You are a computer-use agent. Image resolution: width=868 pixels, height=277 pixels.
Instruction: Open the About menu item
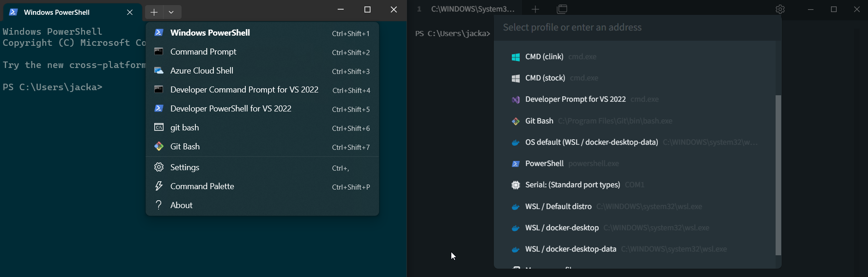[x=262, y=205]
